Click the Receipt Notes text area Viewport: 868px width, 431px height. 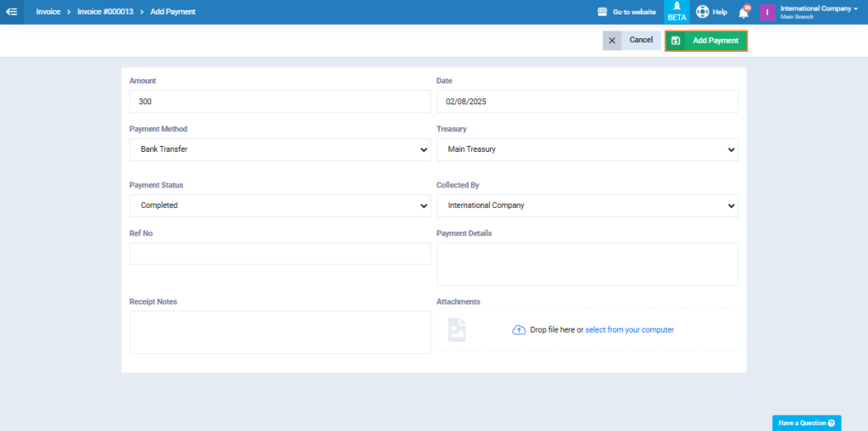coord(280,333)
